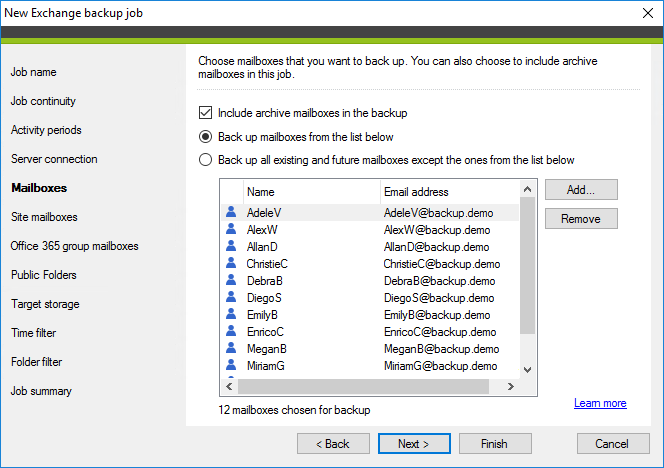Screen dimensions: 664x468
Task: Click the person icon for ChristieC
Action: coord(231,263)
